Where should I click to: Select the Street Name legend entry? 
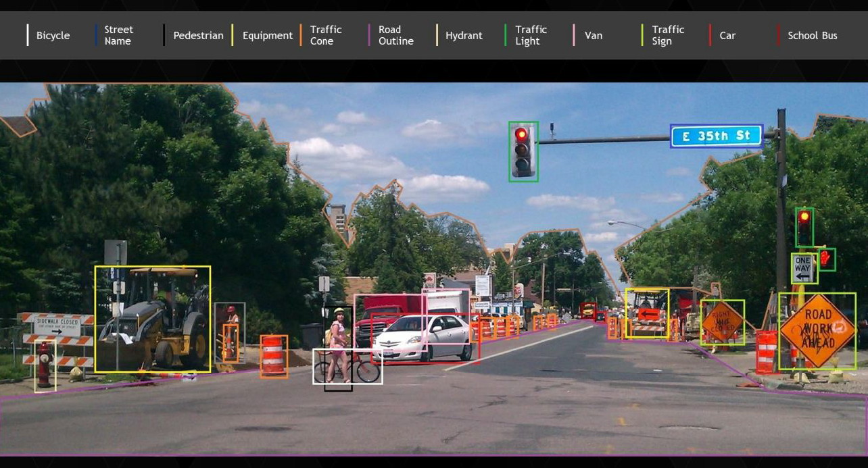(118, 35)
